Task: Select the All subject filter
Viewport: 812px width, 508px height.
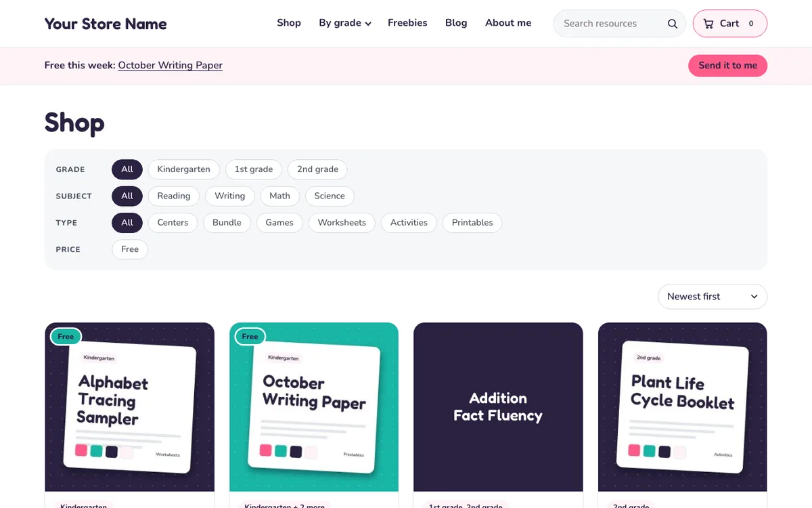Action: [x=127, y=196]
